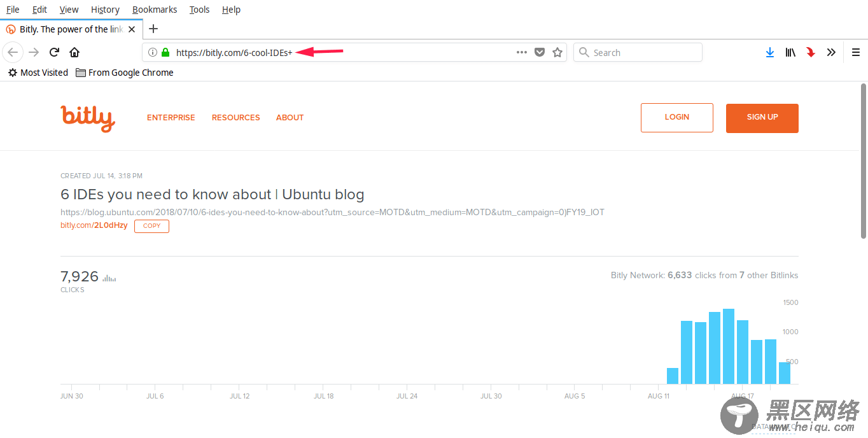This screenshot has height=438, width=868.
Task: Open ENTERPRISE navigation link
Action: [171, 118]
